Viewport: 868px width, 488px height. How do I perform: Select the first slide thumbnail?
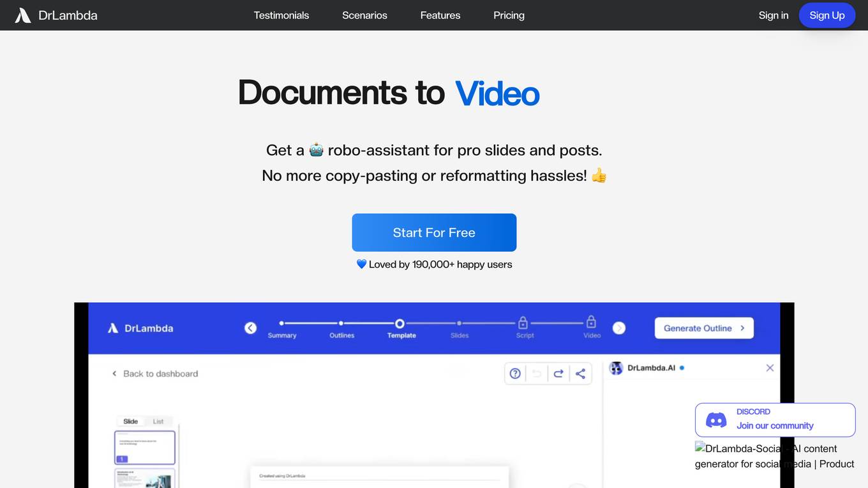[x=145, y=448]
